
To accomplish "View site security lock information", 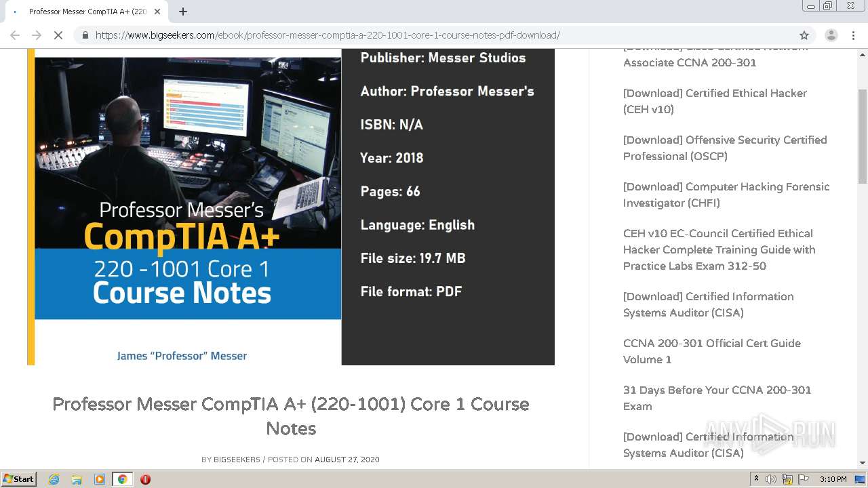I will [x=85, y=35].
